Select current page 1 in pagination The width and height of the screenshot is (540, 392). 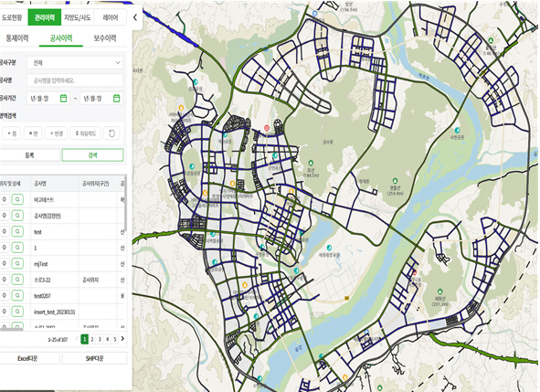pos(84,339)
